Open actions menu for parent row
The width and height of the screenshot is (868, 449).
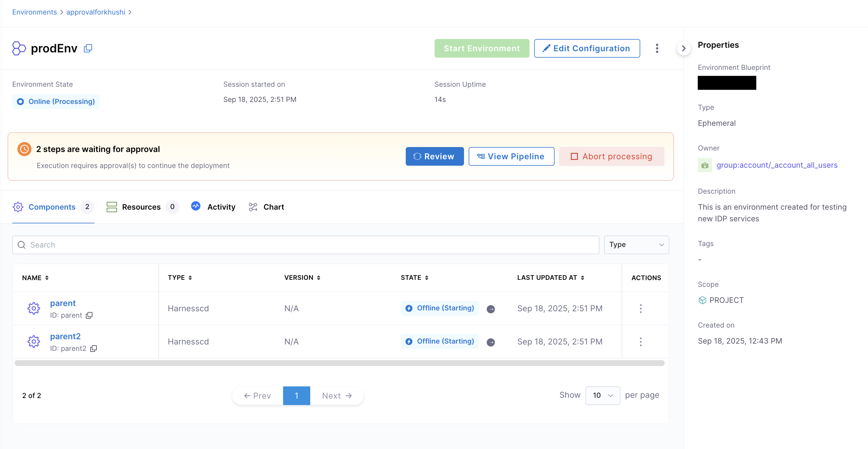click(640, 309)
